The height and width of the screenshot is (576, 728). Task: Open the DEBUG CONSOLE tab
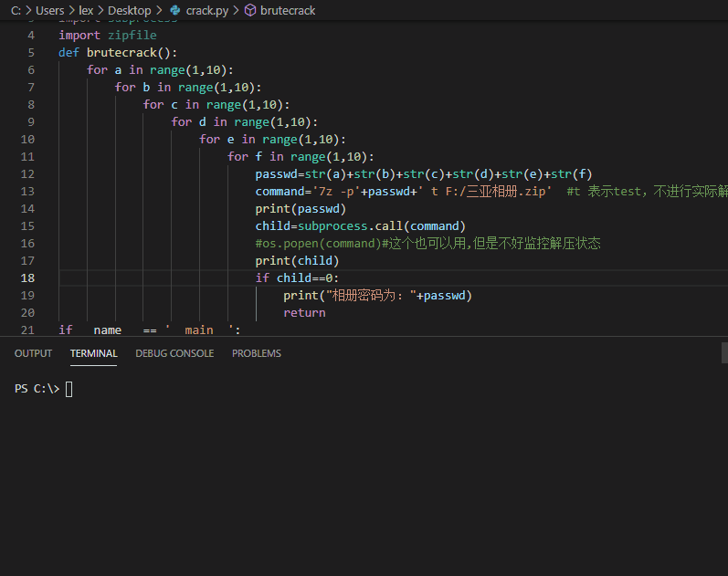(174, 353)
